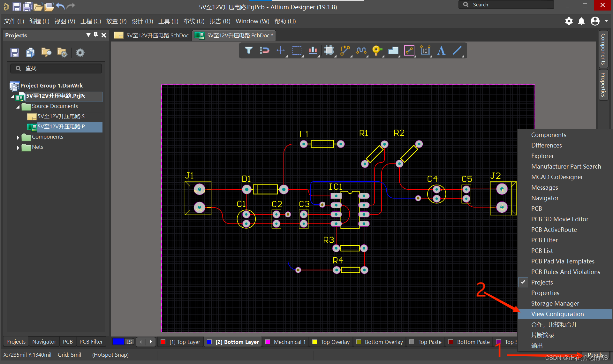Click the project options gear icon
Screen dimensions: 613x364
coord(80,53)
